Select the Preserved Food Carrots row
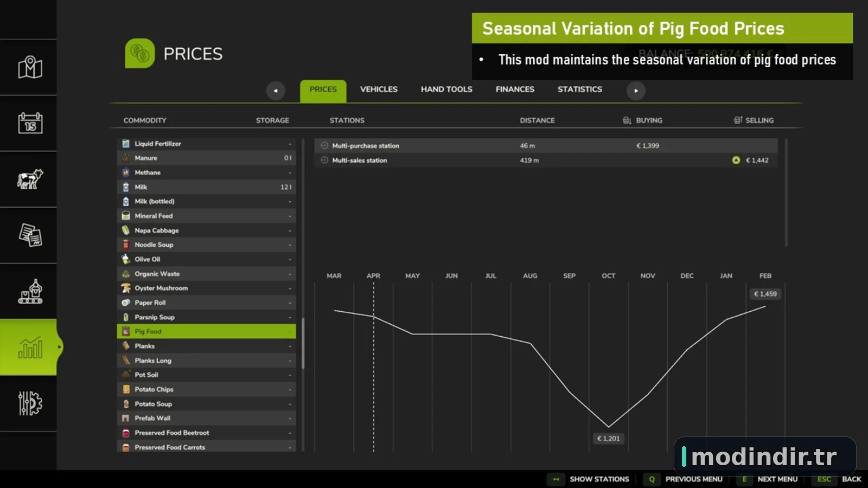 click(206, 447)
